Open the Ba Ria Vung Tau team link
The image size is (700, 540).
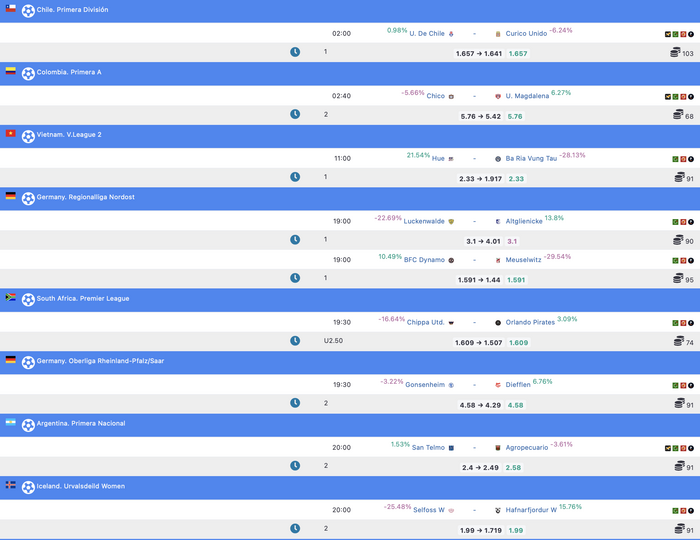click(531, 158)
